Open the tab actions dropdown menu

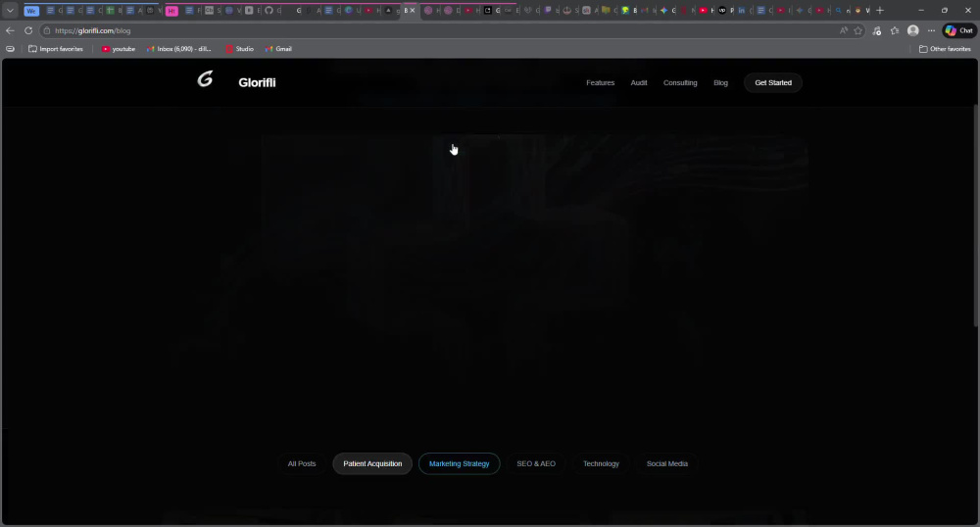(x=10, y=11)
